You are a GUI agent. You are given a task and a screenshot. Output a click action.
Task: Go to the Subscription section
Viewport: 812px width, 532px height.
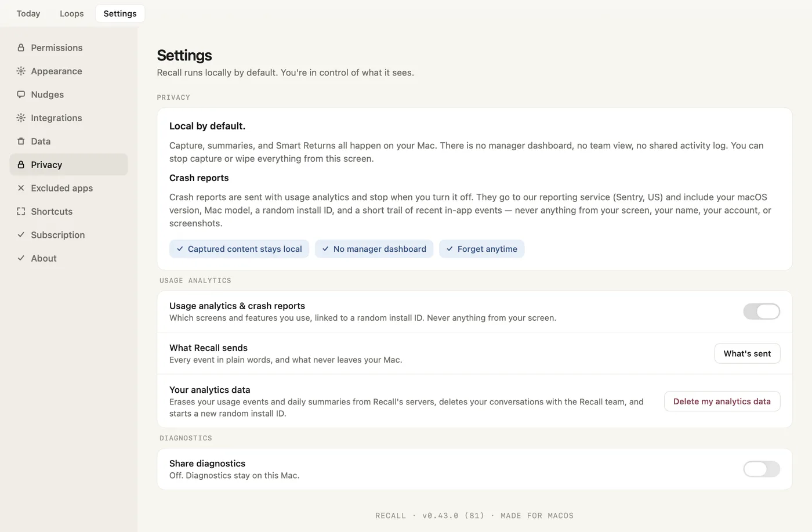pos(68,234)
